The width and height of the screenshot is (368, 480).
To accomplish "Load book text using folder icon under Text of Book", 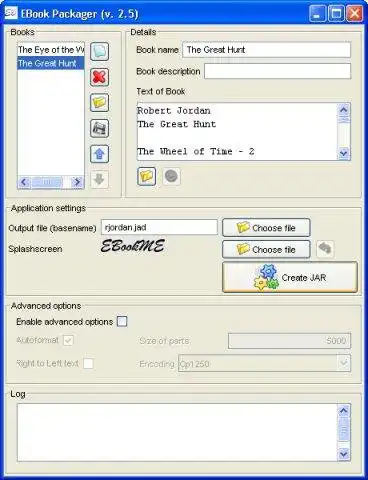I will [147, 176].
